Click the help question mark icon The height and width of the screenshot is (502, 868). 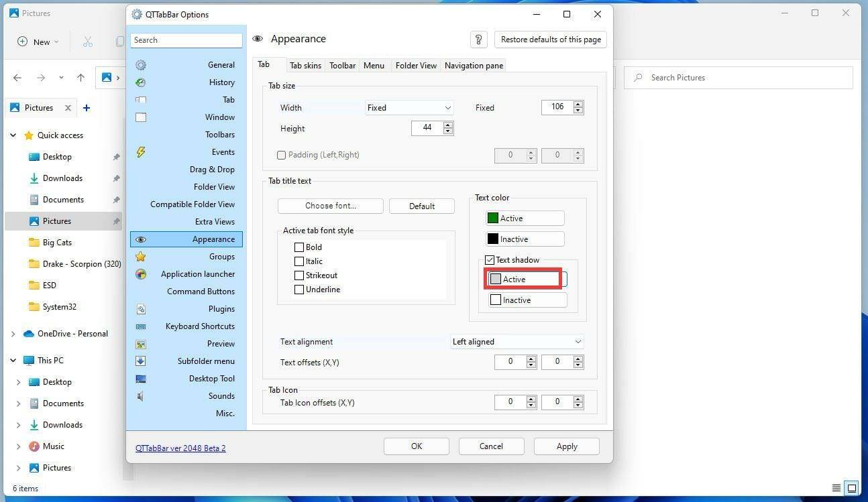pyautogui.click(x=478, y=40)
